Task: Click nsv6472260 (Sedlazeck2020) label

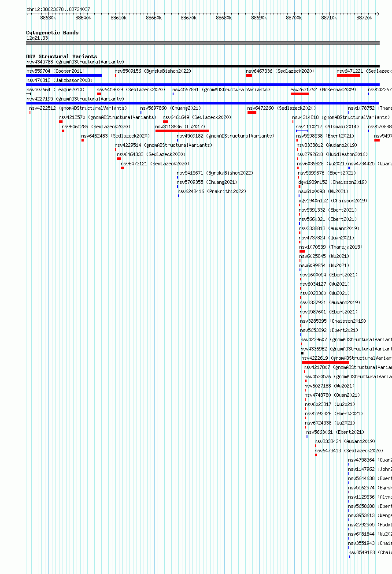Action: click(x=281, y=108)
